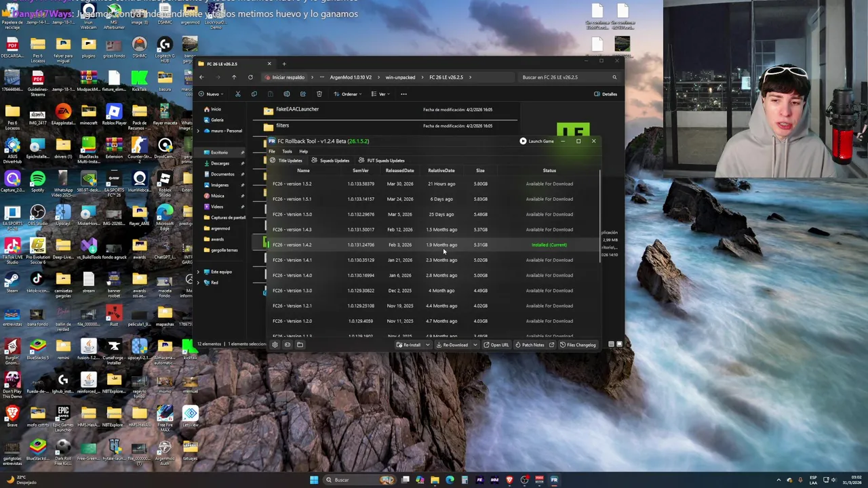The image size is (868, 488).
Task: Click the Launch Game play icon
Action: pyautogui.click(x=523, y=141)
